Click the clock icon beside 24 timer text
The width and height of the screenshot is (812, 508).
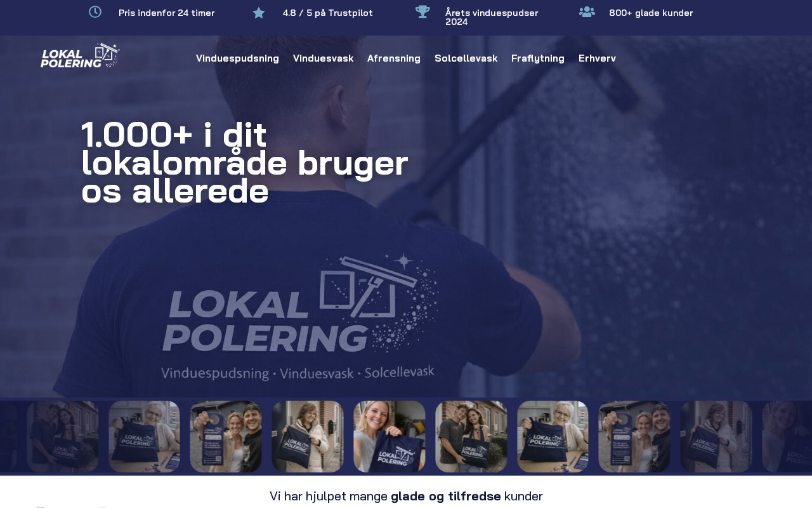[95, 11]
